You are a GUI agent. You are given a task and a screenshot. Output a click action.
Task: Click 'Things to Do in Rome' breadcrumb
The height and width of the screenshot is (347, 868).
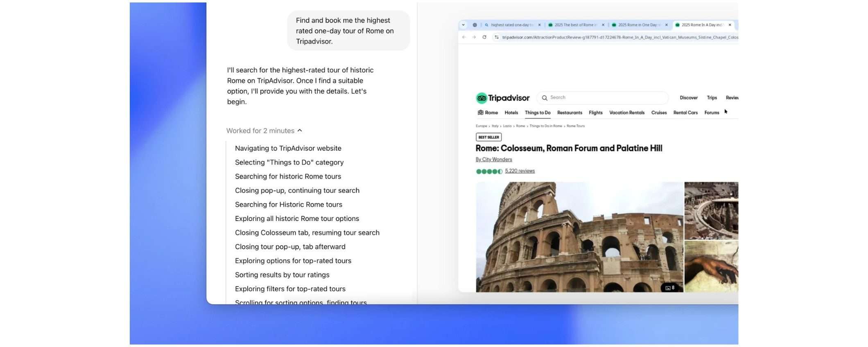point(546,126)
